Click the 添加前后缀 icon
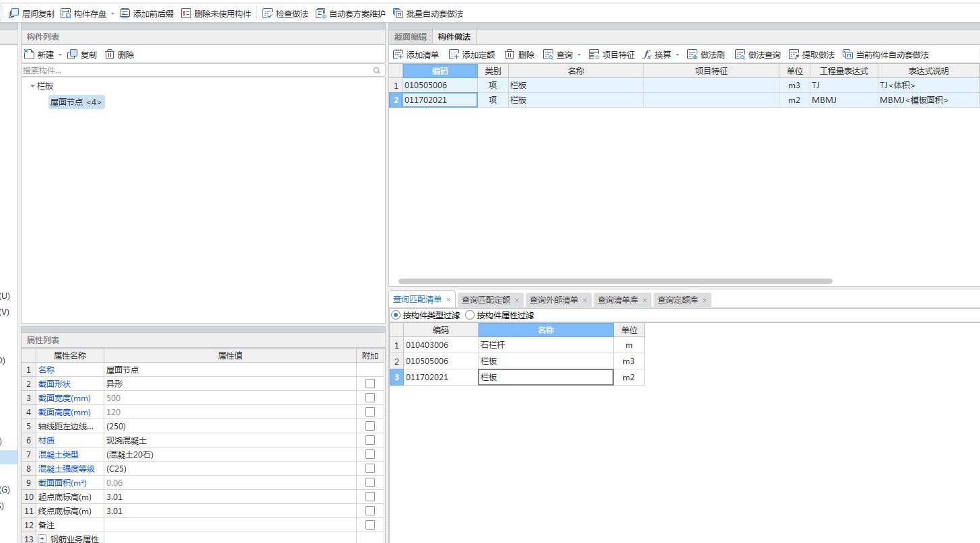The height and width of the screenshot is (543, 980). coord(125,13)
